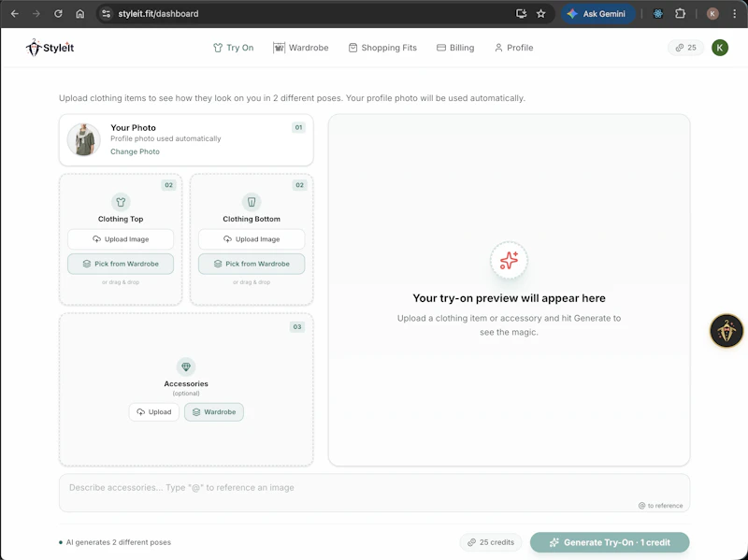Click the Accessories Wardrobe button

(x=214, y=411)
